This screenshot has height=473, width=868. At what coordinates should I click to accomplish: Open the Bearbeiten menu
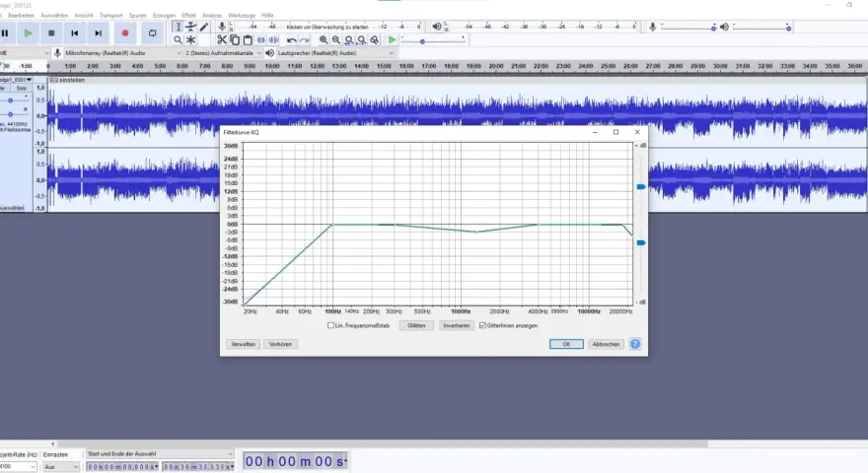pos(21,16)
